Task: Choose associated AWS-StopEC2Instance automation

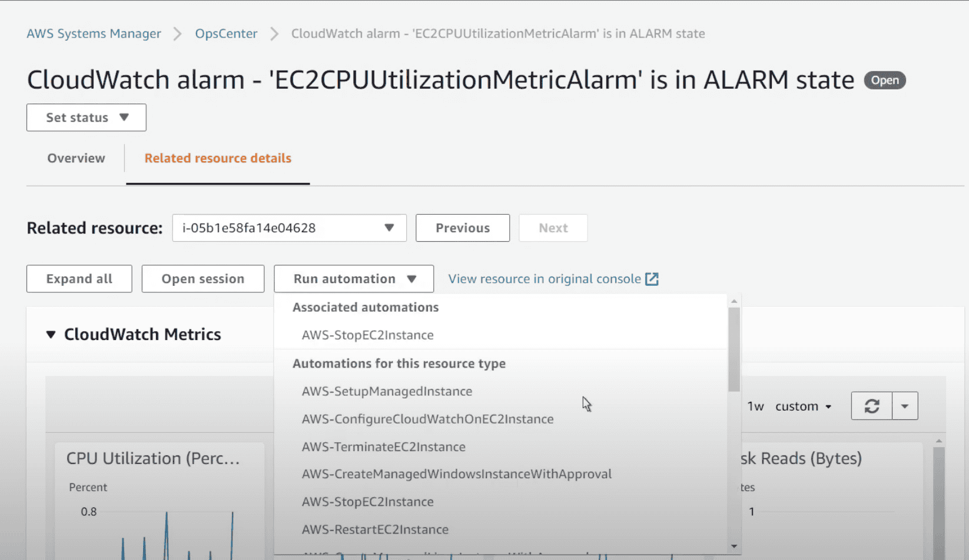Action: pyautogui.click(x=367, y=335)
